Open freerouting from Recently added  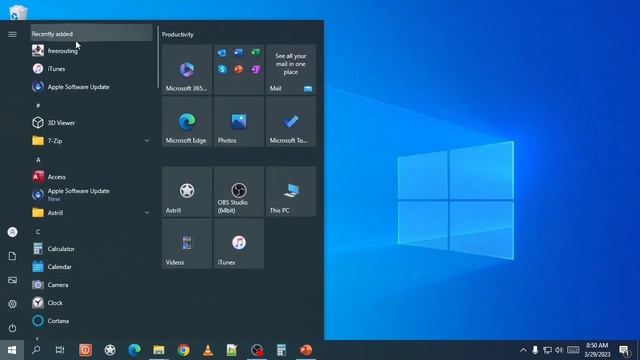(x=92, y=51)
